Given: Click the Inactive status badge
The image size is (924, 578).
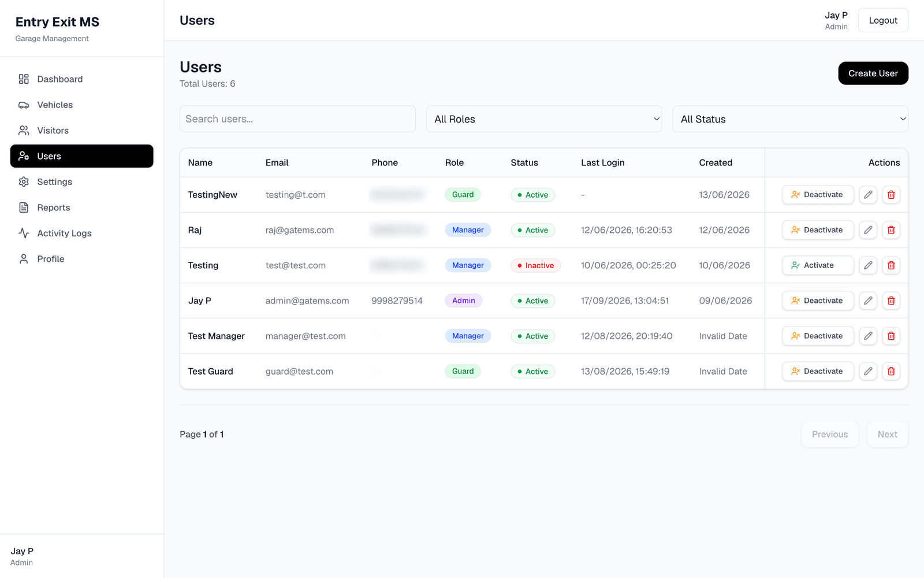Looking at the screenshot, I should tap(535, 265).
